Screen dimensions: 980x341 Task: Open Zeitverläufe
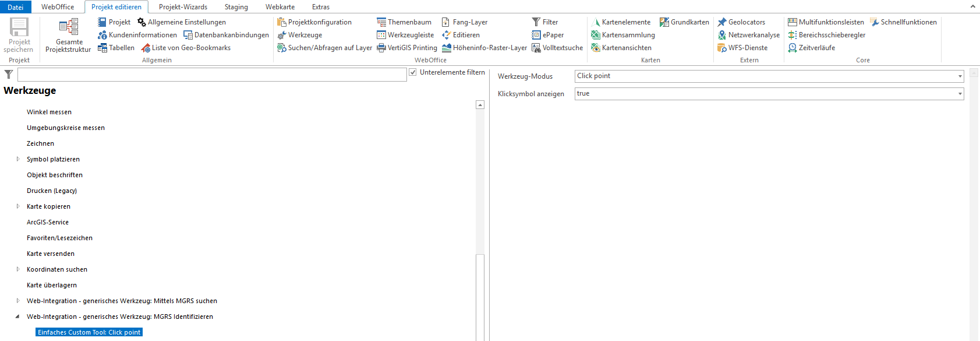812,48
